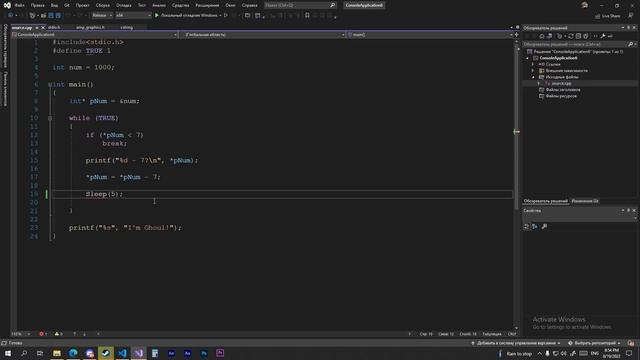Open the x64 platform dropdown
Image resolution: width=640 pixels, height=360 pixels.
(x=133, y=16)
